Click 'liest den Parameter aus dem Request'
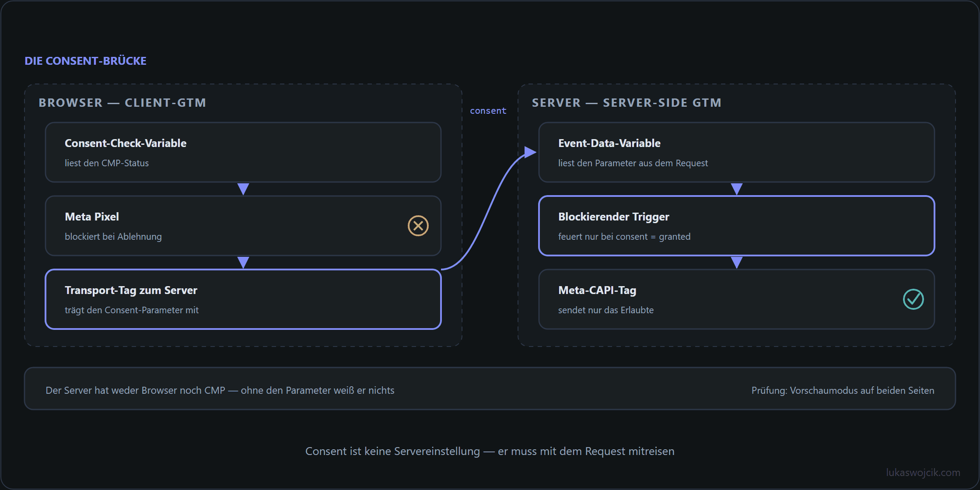The width and height of the screenshot is (980, 490). (x=633, y=163)
